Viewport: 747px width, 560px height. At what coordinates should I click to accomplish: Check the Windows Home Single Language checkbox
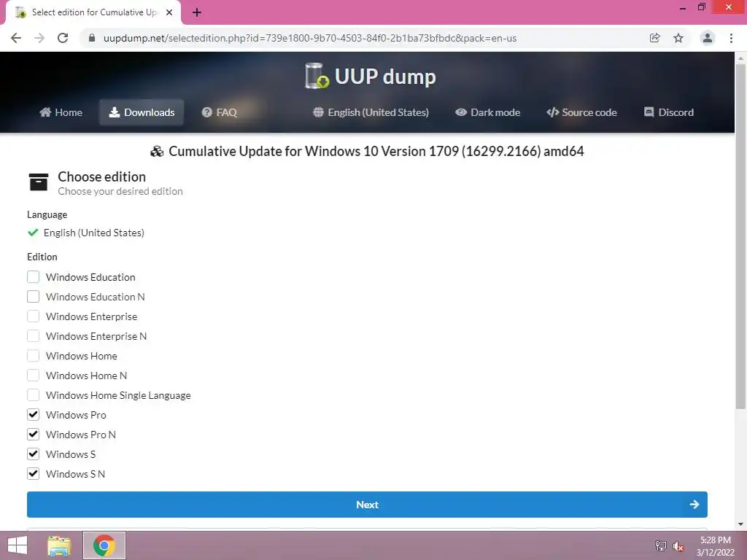pyautogui.click(x=34, y=394)
